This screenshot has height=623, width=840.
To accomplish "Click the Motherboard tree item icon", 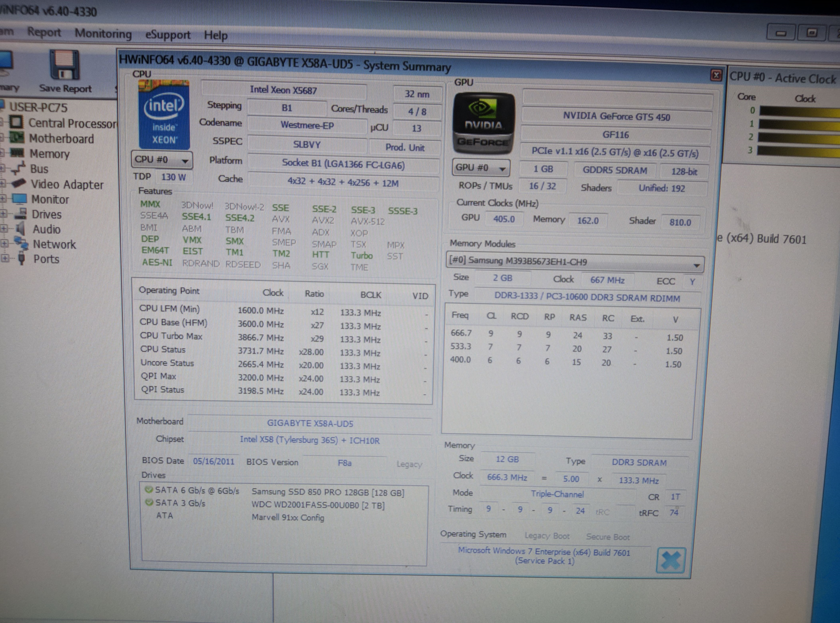I will [17, 138].
